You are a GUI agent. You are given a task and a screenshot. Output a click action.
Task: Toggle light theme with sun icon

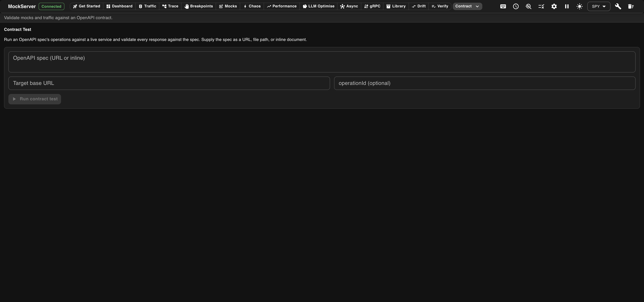point(579,7)
